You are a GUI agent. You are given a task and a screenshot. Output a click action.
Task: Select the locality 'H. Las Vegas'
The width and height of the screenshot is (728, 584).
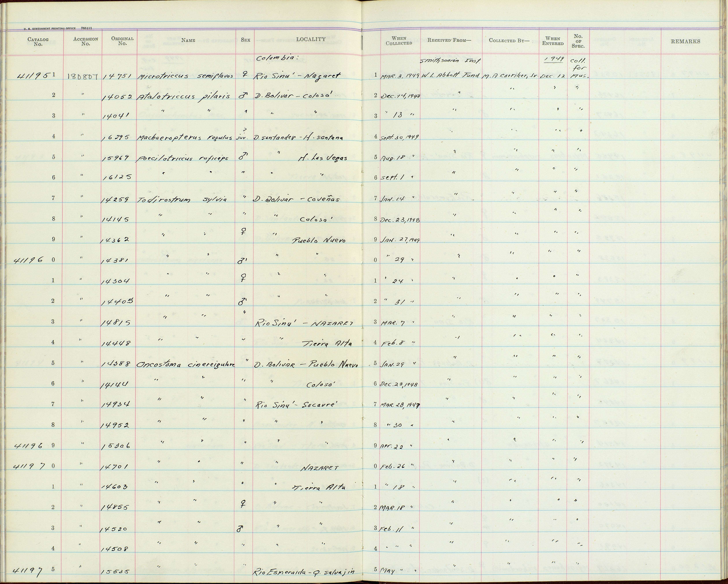point(322,158)
